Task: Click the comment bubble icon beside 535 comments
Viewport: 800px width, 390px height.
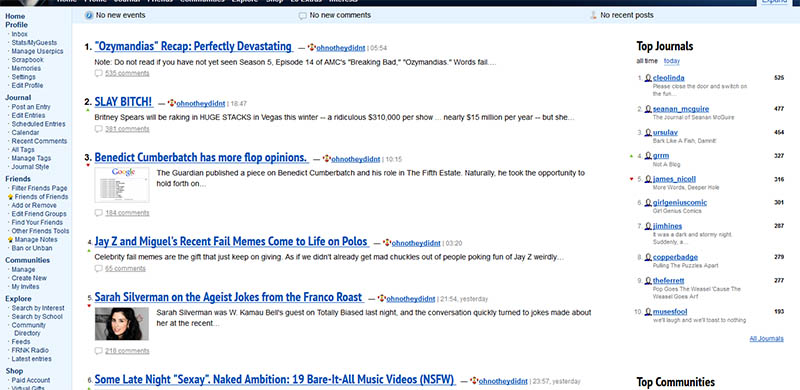Action: click(98, 73)
